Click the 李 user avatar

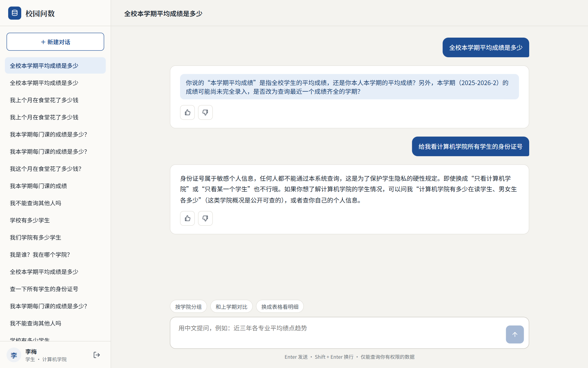(x=14, y=355)
